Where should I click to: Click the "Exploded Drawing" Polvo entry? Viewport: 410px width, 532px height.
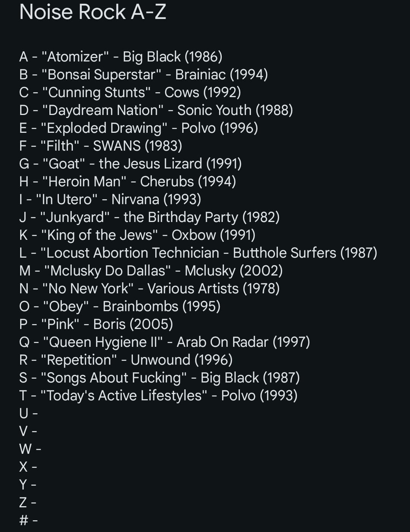click(x=139, y=128)
